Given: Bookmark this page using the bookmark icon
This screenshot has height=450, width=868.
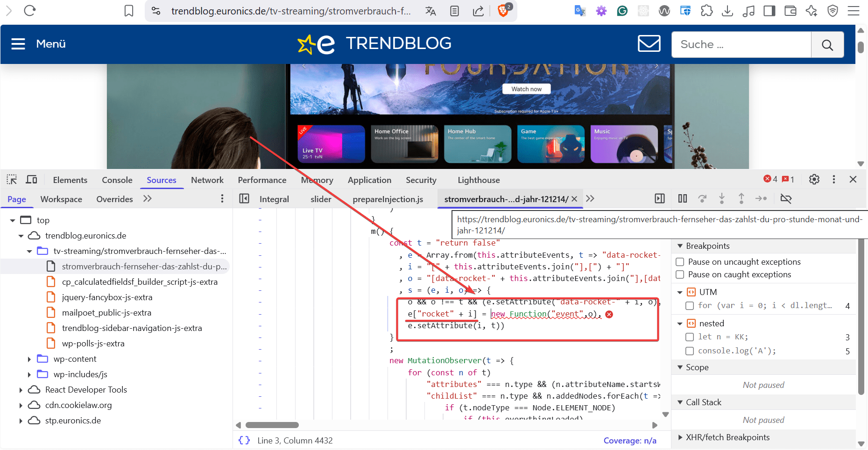Looking at the screenshot, I should tap(129, 11).
